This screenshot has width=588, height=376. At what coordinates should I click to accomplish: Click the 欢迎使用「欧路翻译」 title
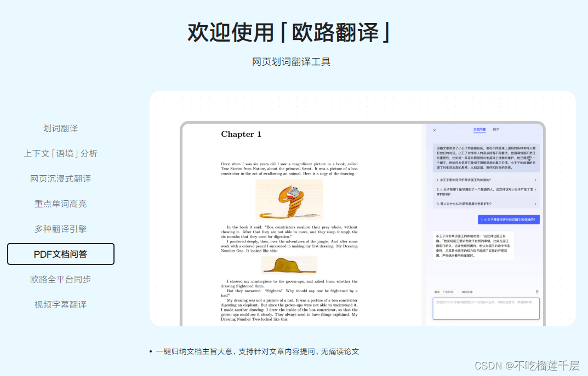tap(289, 32)
